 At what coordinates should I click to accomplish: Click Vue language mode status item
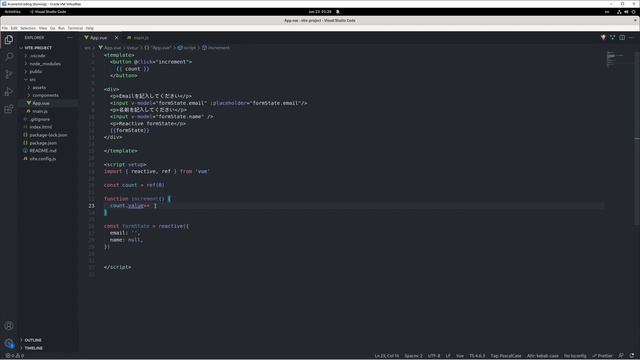pyautogui.click(x=460, y=356)
